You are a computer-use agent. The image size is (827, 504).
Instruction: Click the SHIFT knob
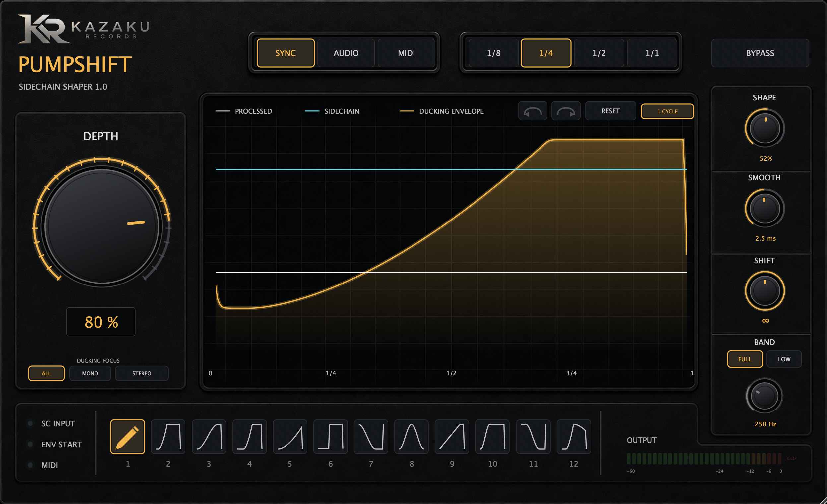pos(765,291)
